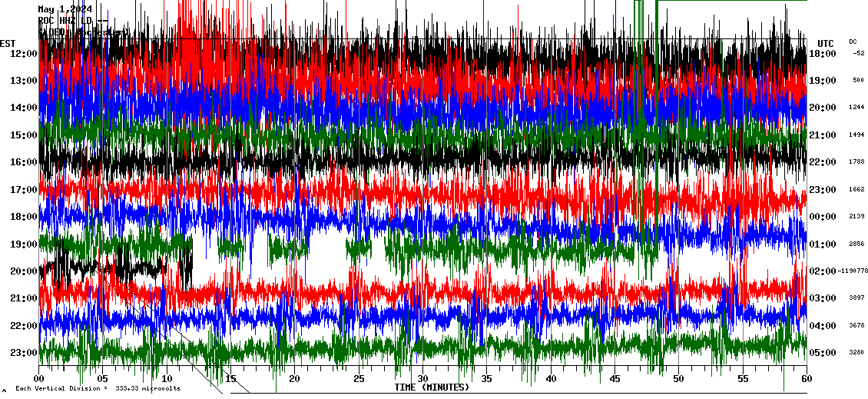This screenshot has width=868, height=399.
Task: Click the 30 minute axis tick label
Action: (x=422, y=378)
